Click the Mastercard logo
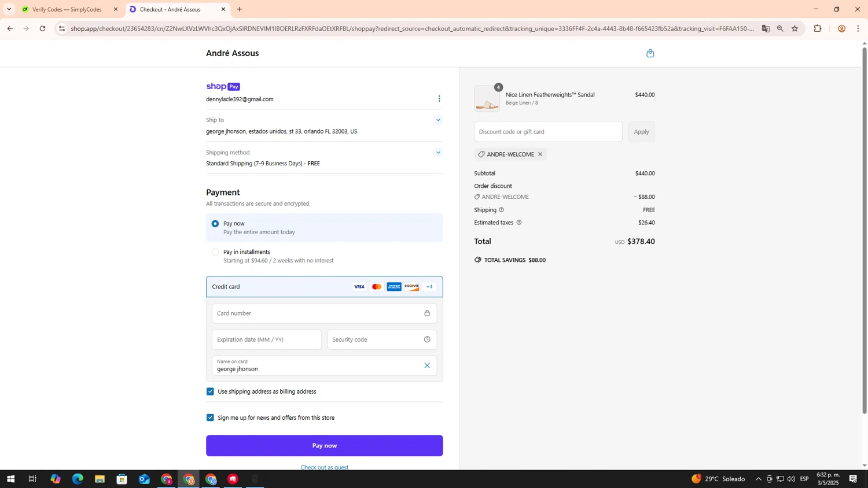Viewport: 868px width, 488px height. (x=377, y=287)
